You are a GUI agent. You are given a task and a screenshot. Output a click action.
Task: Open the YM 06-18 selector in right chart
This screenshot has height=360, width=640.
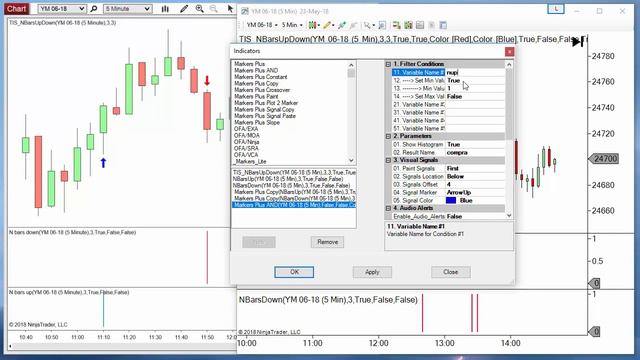pyautogui.click(x=262, y=25)
